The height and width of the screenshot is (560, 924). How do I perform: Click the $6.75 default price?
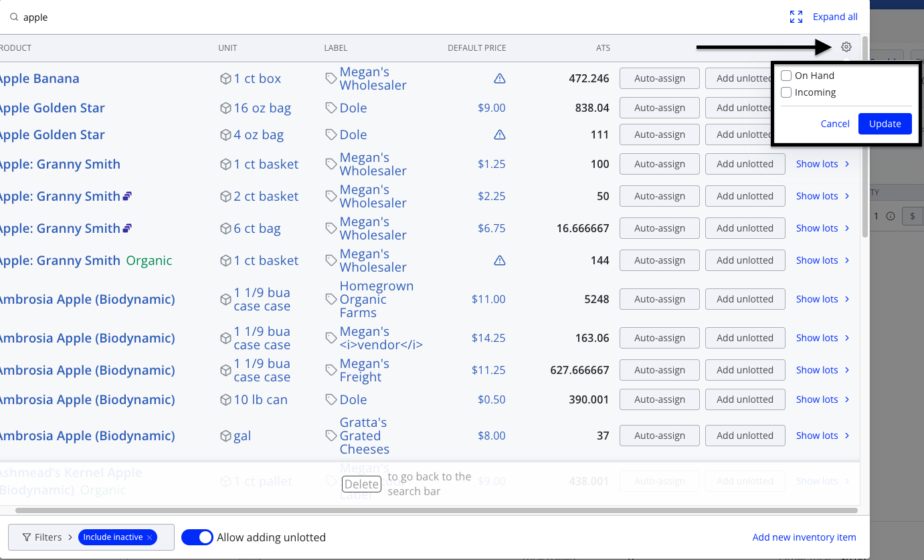(492, 228)
